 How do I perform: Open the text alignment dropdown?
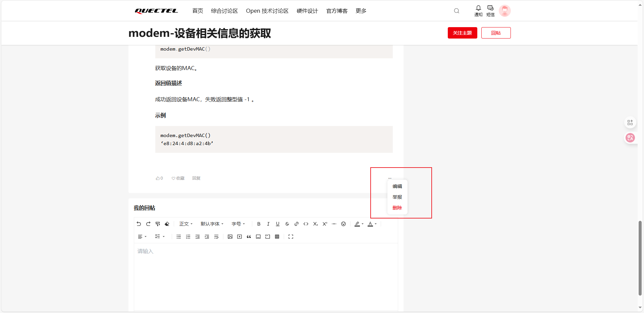pyautogui.click(x=142, y=237)
